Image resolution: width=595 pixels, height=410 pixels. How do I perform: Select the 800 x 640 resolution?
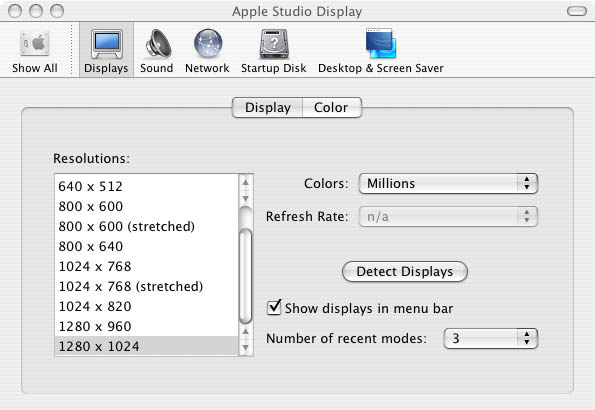[146, 246]
